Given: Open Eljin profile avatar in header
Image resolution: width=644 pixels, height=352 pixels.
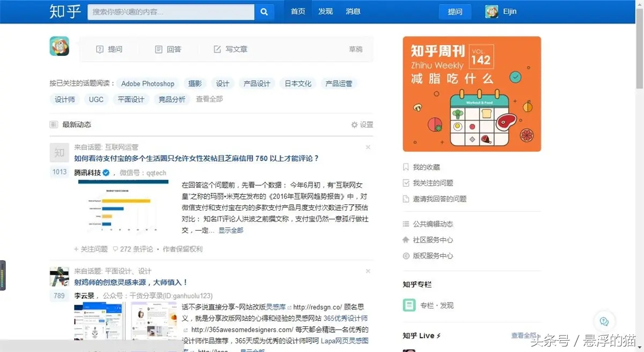Looking at the screenshot, I should [x=492, y=12].
